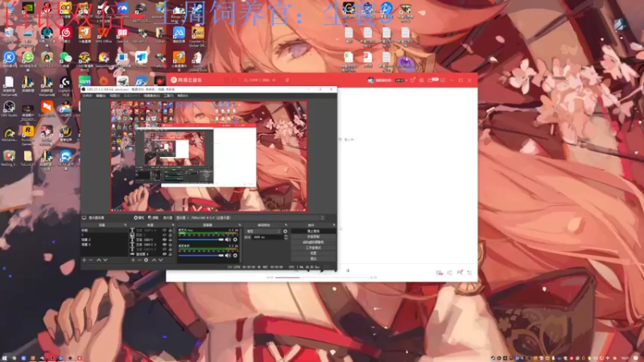Open the OBS Help menu

[x=183, y=96]
